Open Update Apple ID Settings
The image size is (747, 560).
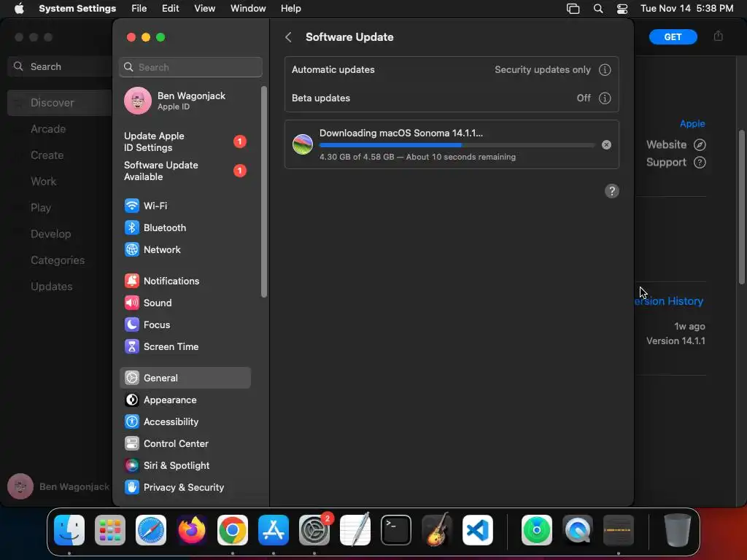pyautogui.click(x=185, y=142)
